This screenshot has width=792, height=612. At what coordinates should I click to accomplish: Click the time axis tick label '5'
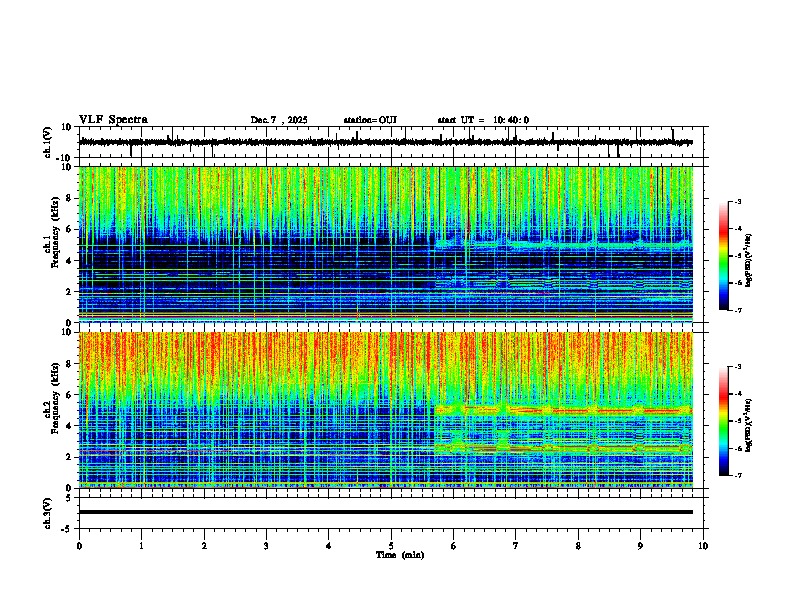point(391,546)
